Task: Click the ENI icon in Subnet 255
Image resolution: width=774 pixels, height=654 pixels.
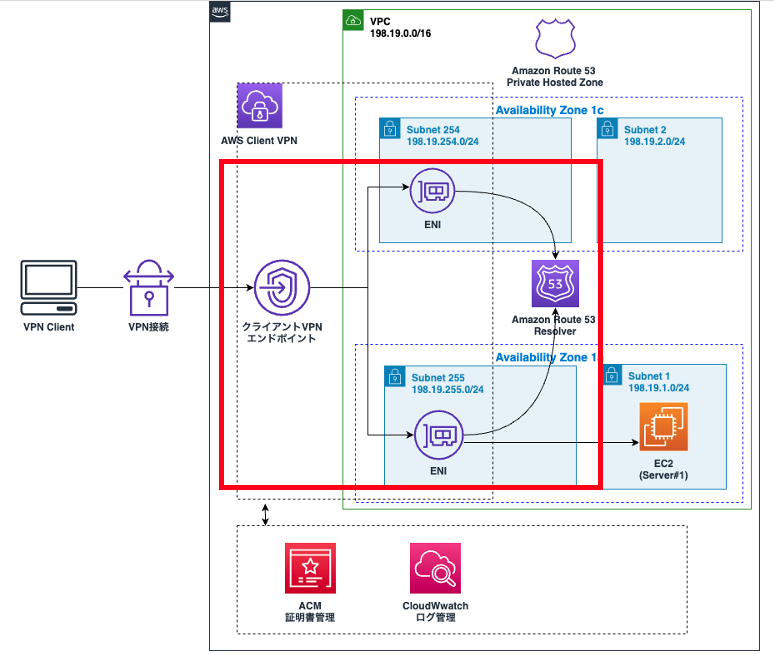Action: 438,435
